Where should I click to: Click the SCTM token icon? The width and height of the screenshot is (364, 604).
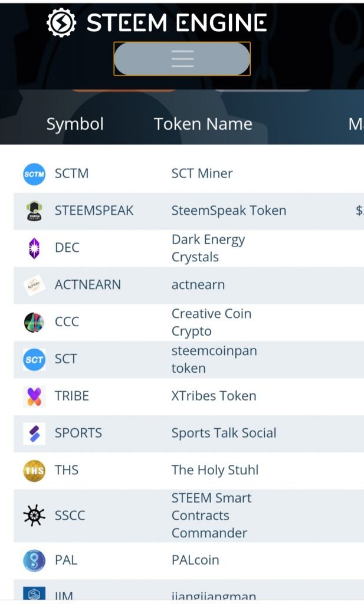coord(34,174)
